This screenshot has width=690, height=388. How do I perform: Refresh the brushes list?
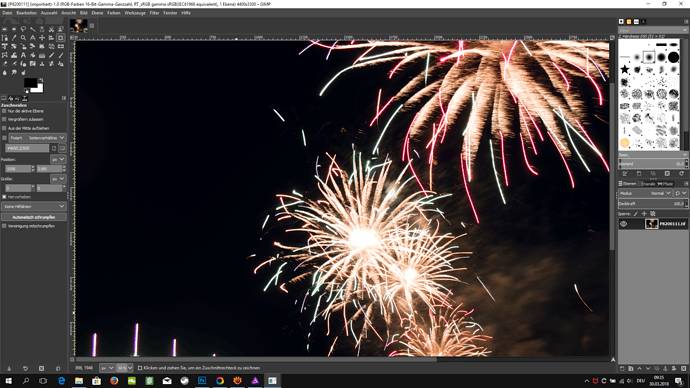click(681, 173)
